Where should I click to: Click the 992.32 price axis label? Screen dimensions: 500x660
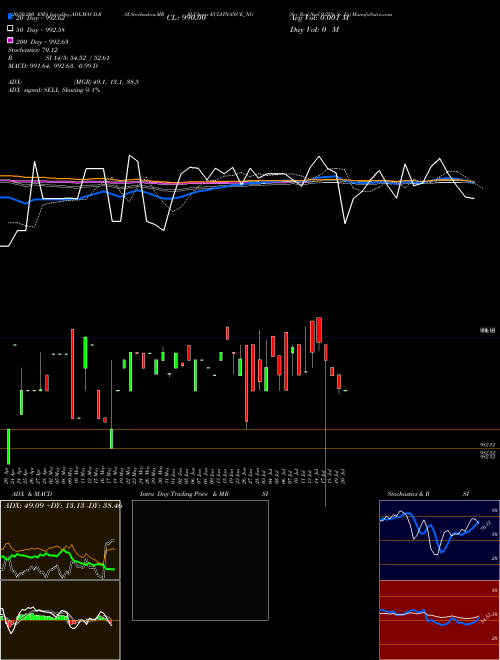pyautogui.click(x=489, y=445)
